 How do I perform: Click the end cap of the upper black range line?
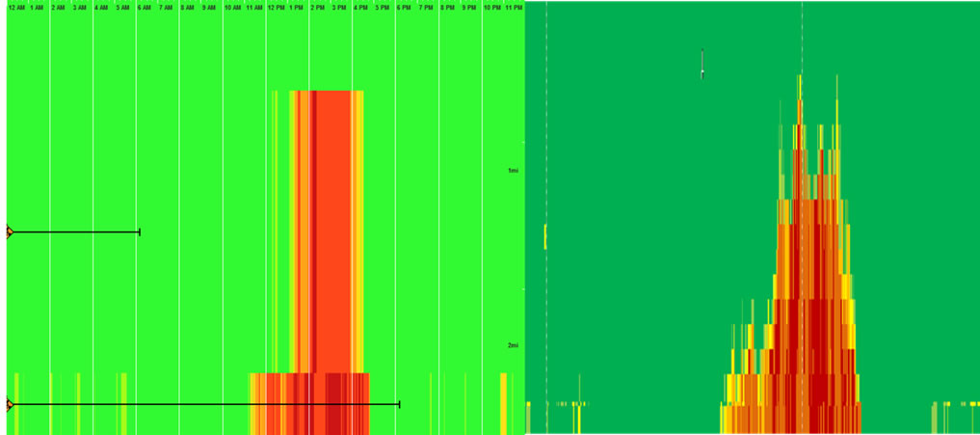click(141, 232)
